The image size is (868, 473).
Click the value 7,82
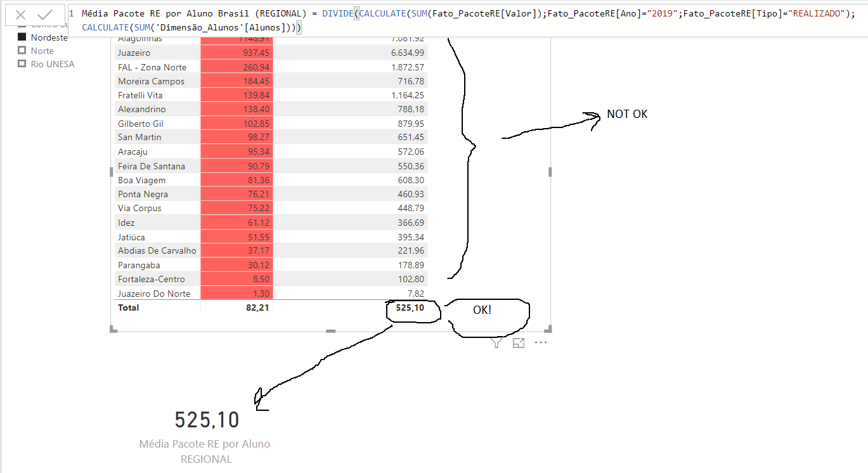[417, 294]
